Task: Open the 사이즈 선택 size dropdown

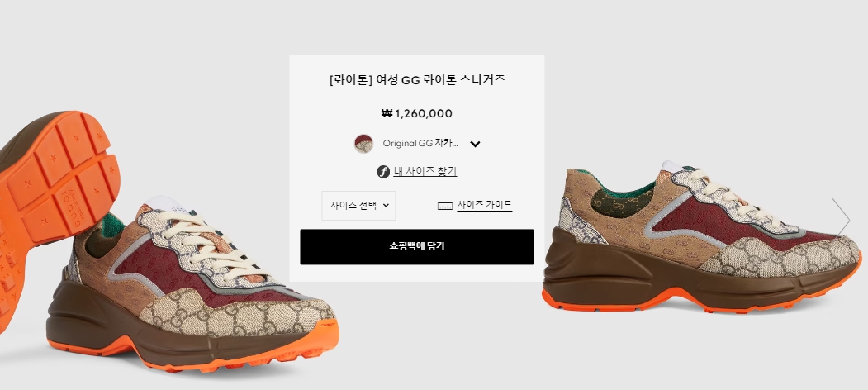Action: pyautogui.click(x=358, y=206)
